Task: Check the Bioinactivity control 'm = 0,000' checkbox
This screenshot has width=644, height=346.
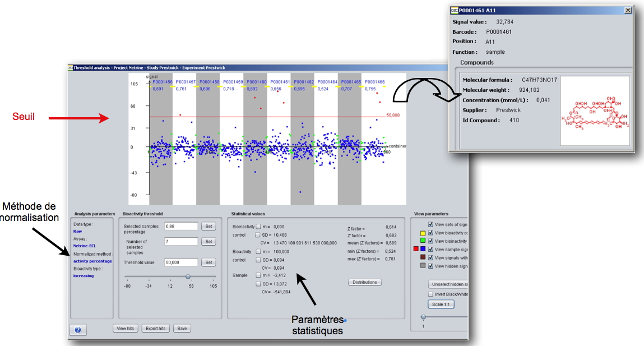Action: tap(258, 227)
